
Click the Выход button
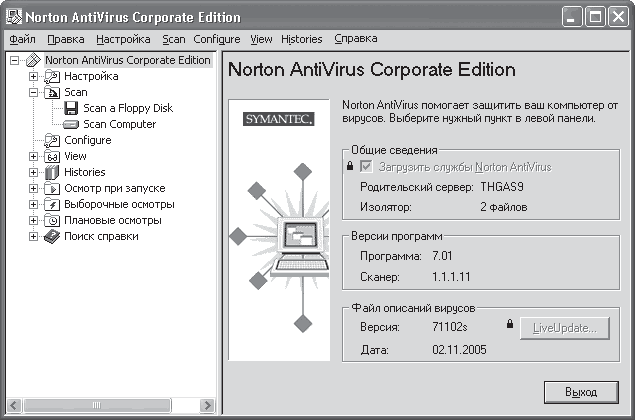tap(581, 392)
